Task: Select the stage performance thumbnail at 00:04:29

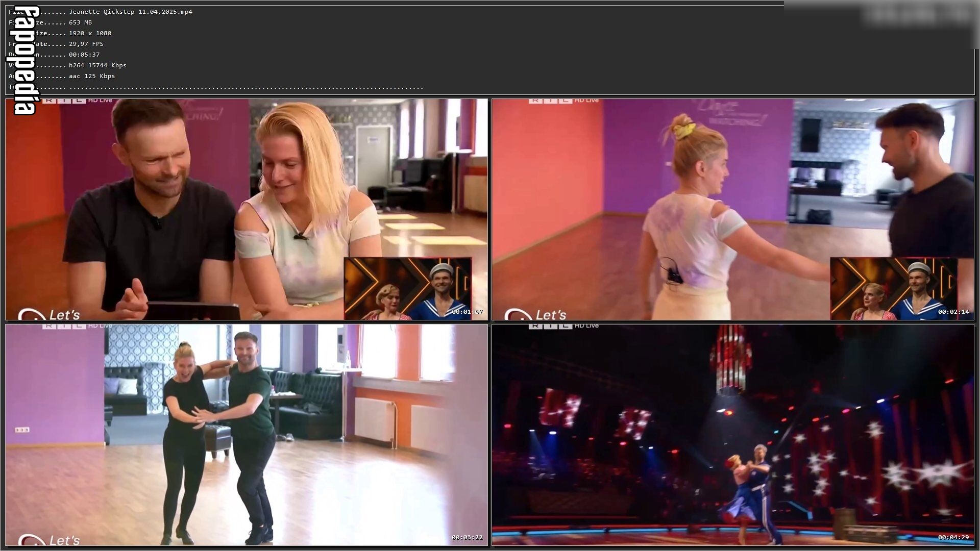Action: 733,435
